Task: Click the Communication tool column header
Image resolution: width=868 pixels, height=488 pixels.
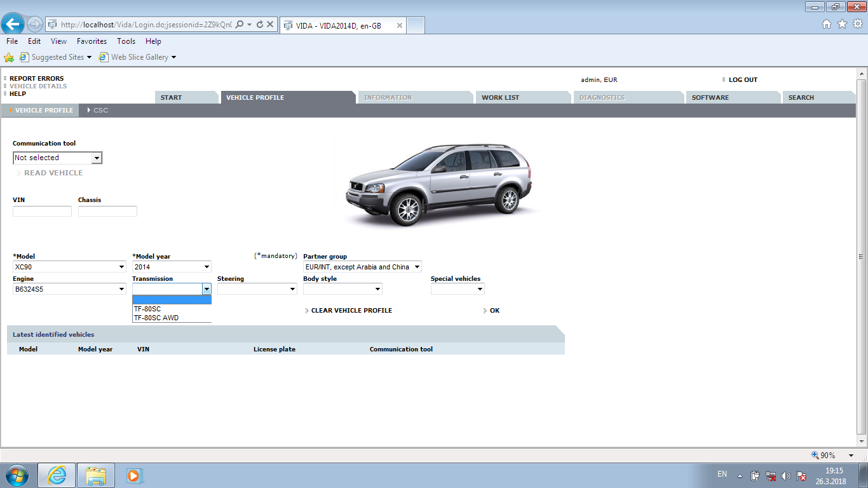Action: tap(401, 349)
